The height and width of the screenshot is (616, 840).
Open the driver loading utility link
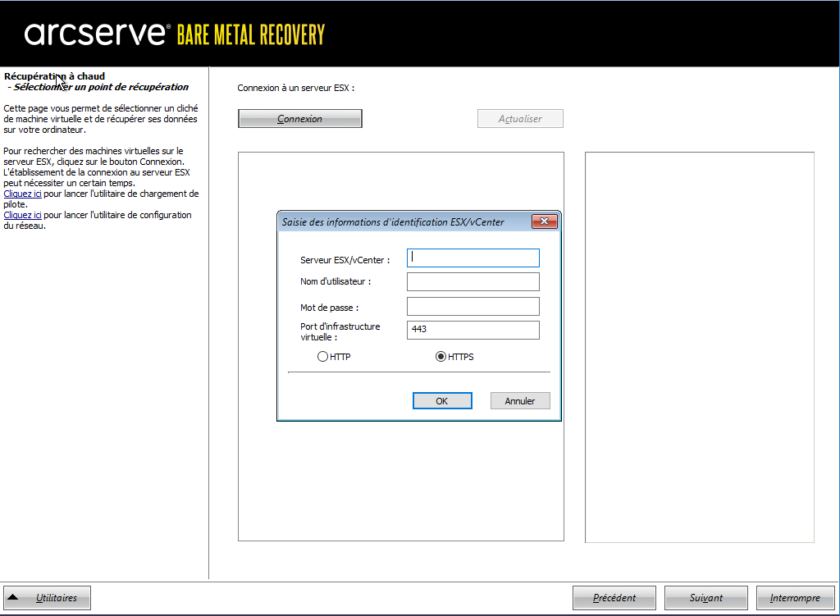pyautogui.click(x=22, y=194)
